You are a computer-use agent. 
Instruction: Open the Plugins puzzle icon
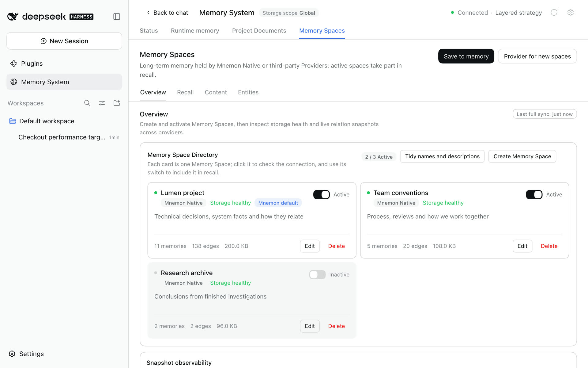[14, 63]
